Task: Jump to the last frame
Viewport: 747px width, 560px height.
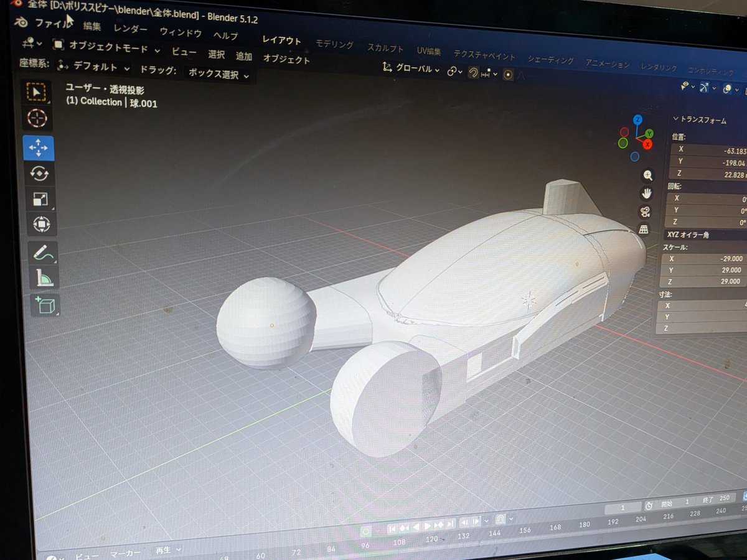Action: [450, 523]
